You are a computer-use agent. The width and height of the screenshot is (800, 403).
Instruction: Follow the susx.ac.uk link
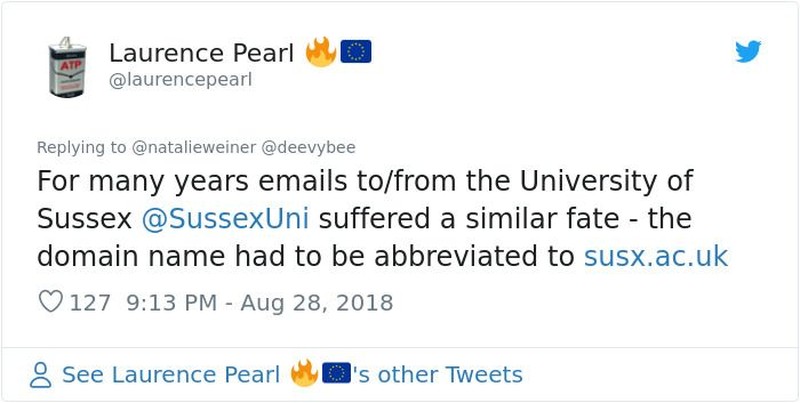(x=656, y=256)
